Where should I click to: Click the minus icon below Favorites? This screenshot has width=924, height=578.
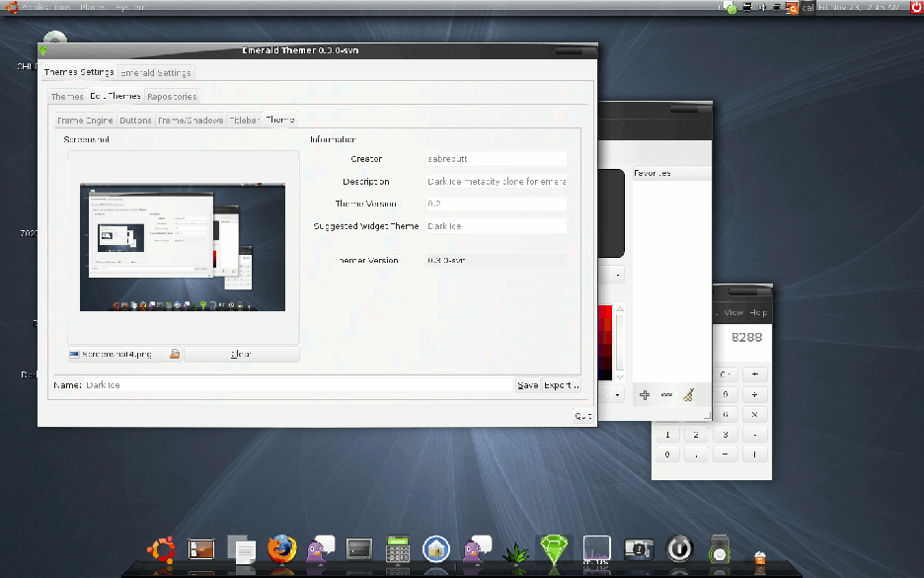[x=666, y=394]
